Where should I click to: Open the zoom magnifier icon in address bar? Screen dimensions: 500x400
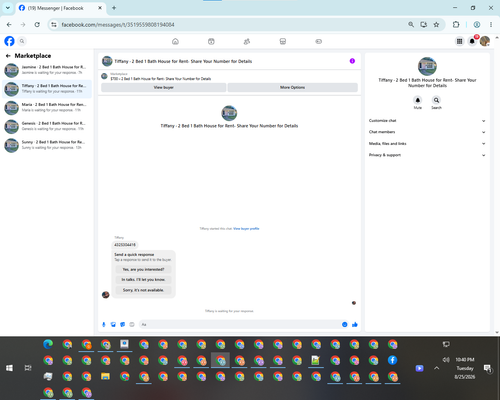click(411, 24)
